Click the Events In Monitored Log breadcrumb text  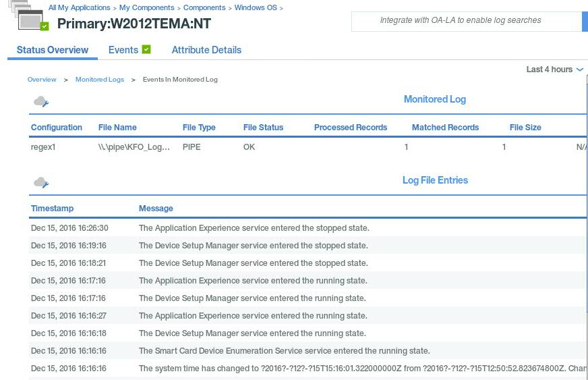coord(180,80)
